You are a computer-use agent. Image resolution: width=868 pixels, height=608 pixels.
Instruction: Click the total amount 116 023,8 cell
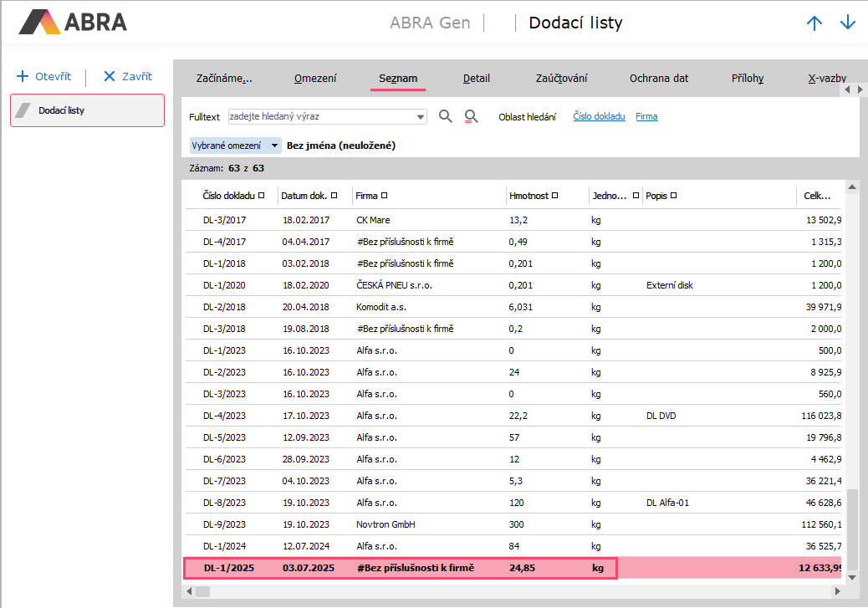point(821,416)
